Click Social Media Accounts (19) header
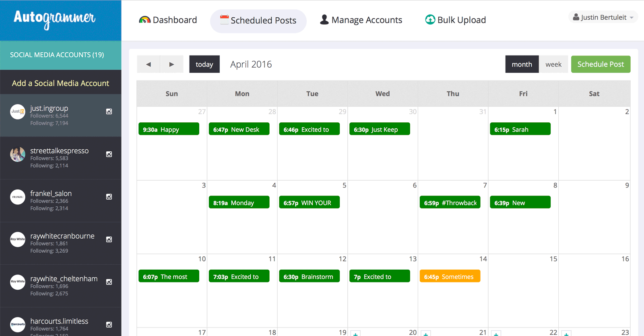The width and height of the screenshot is (644, 336). point(60,55)
